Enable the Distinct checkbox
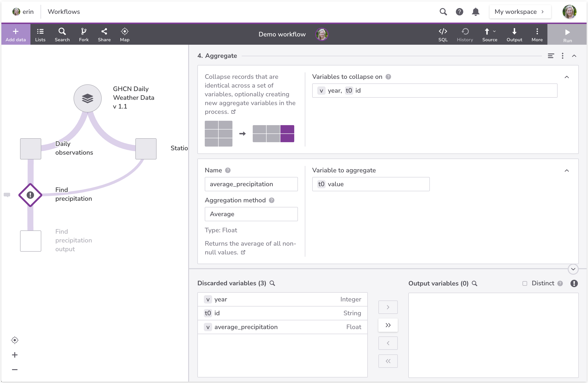This screenshot has width=588, height=383. click(525, 283)
